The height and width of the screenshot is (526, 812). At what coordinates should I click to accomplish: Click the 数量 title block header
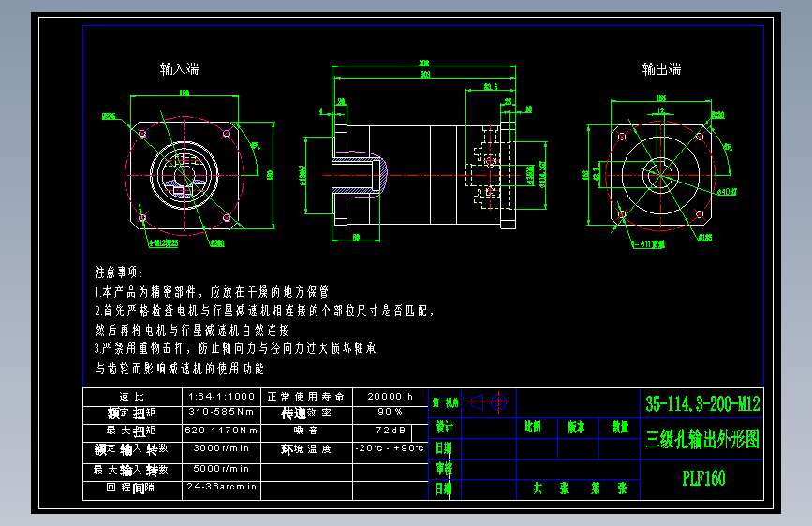pyautogui.click(x=620, y=427)
